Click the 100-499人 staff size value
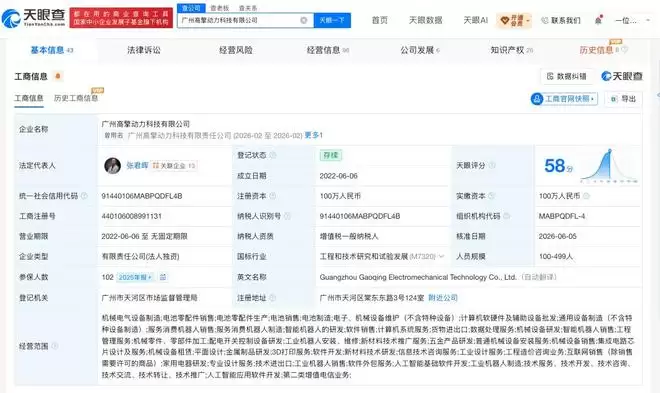This screenshot has width=660, height=393. 556,256
